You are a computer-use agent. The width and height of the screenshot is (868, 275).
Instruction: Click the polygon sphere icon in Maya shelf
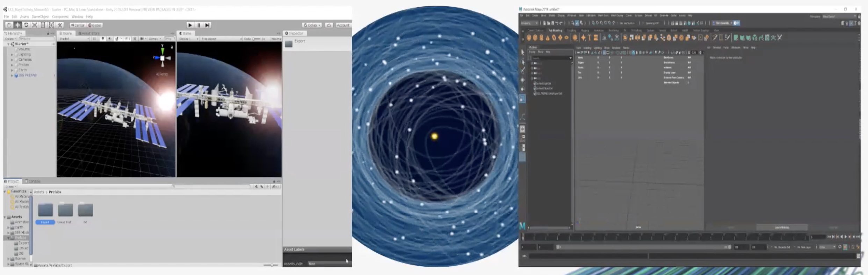pos(529,38)
